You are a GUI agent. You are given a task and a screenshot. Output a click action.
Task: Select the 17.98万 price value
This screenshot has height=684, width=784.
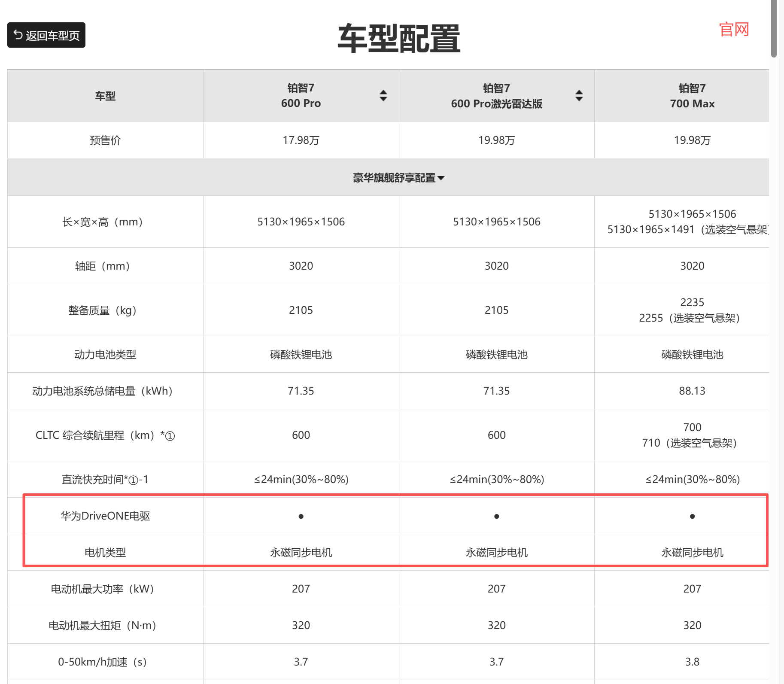301,140
